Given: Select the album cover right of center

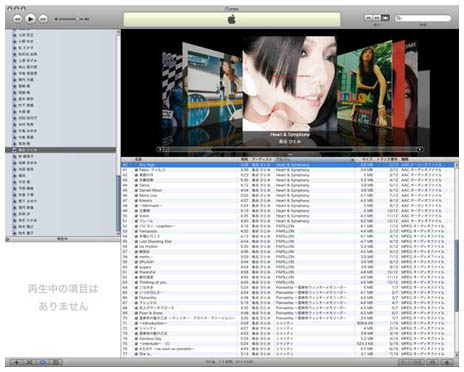Looking at the screenshot, I should (364, 85).
